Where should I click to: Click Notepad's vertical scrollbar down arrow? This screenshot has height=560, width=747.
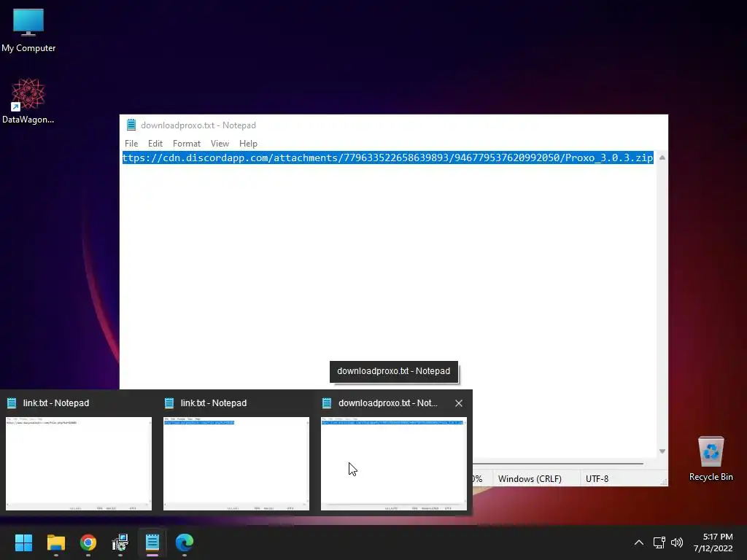coord(662,451)
